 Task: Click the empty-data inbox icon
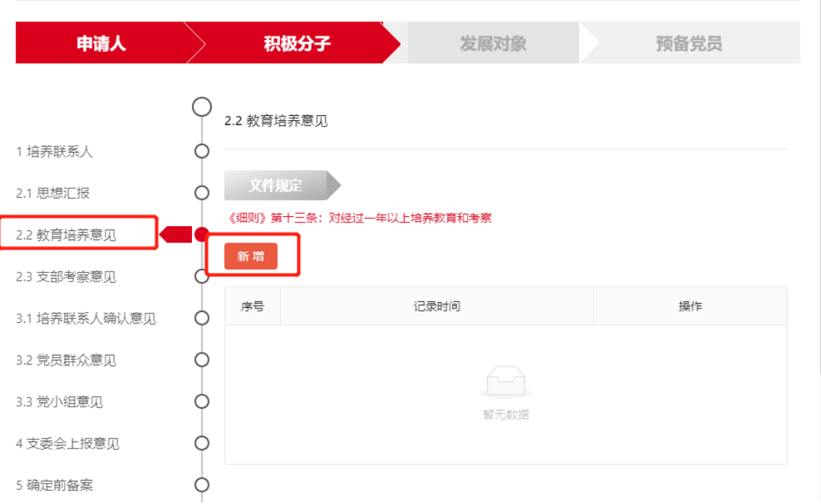pos(505,382)
